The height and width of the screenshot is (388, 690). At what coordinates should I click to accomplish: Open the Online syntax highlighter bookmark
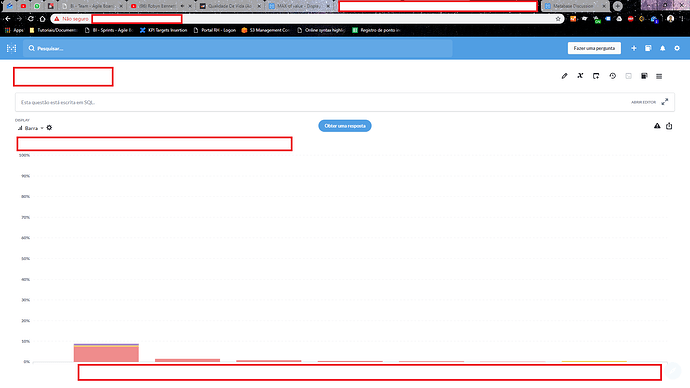pyautogui.click(x=321, y=30)
